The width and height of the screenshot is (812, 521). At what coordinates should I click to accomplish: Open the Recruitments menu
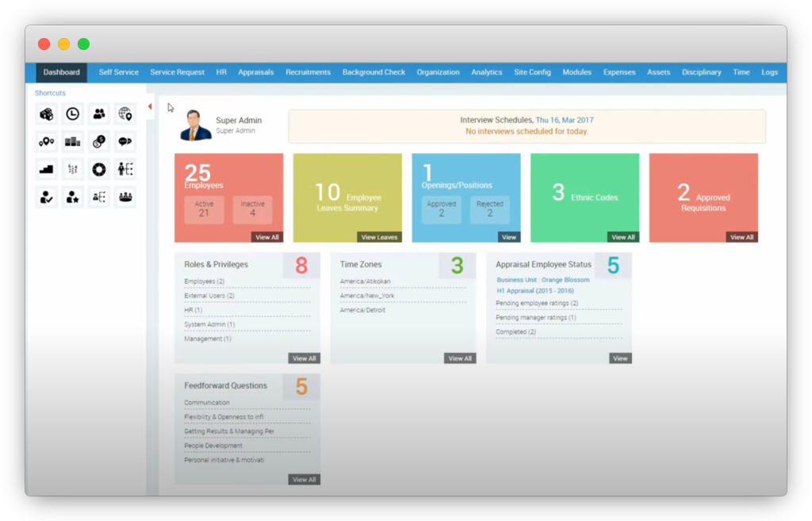(308, 72)
